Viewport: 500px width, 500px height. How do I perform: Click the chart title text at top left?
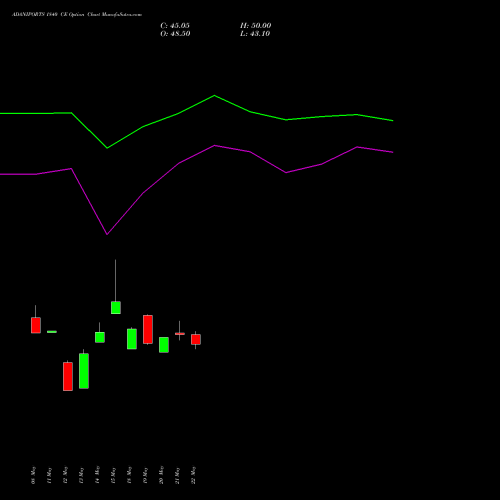click(x=77, y=15)
